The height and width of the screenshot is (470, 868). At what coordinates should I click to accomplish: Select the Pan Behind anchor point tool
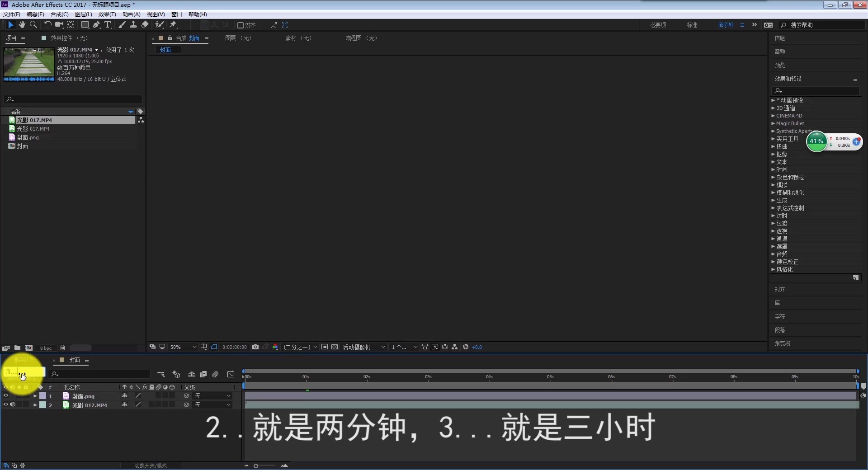click(x=71, y=25)
